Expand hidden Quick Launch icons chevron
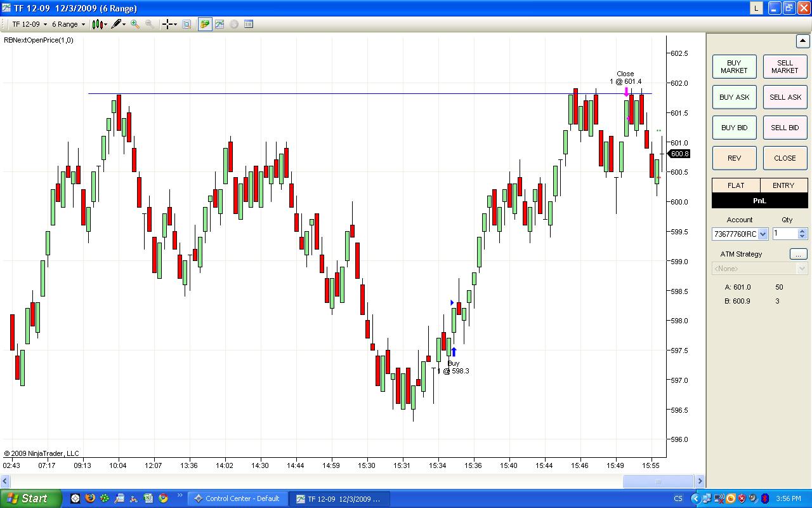This screenshot has height=508, width=812. 180,495
